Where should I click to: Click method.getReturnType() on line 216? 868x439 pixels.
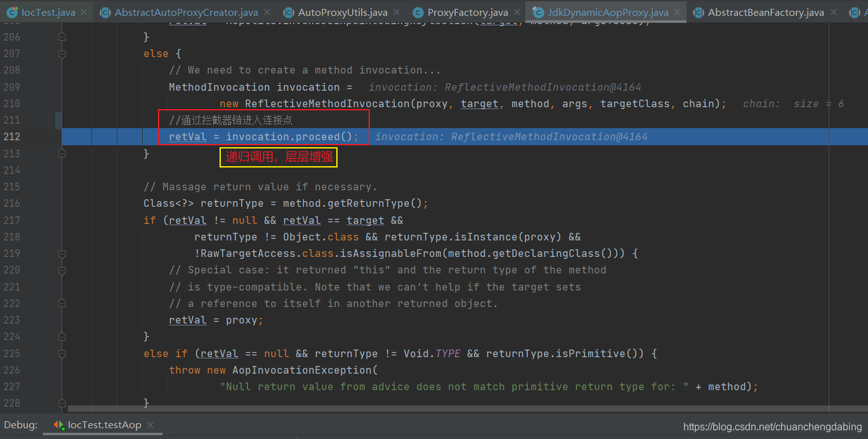[353, 203]
